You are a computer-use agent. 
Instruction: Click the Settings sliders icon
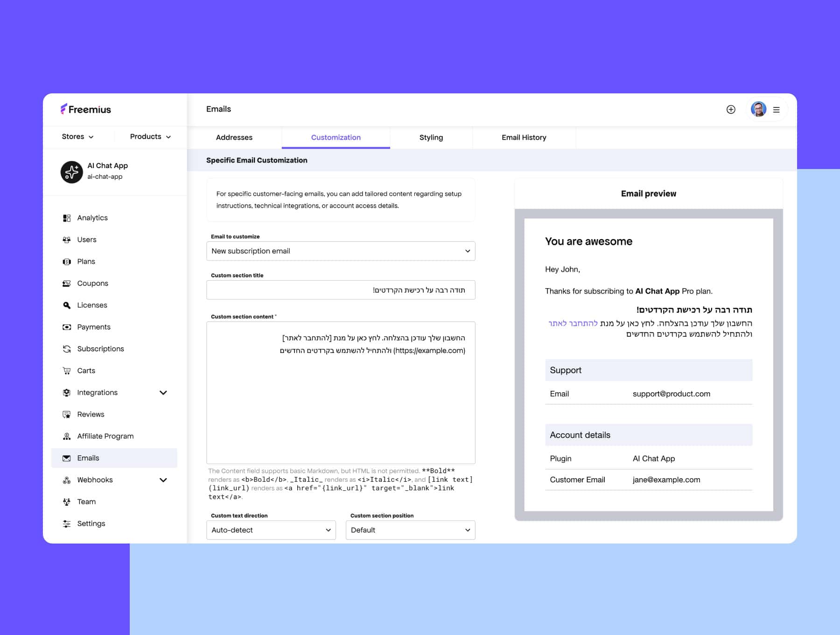click(67, 524)
